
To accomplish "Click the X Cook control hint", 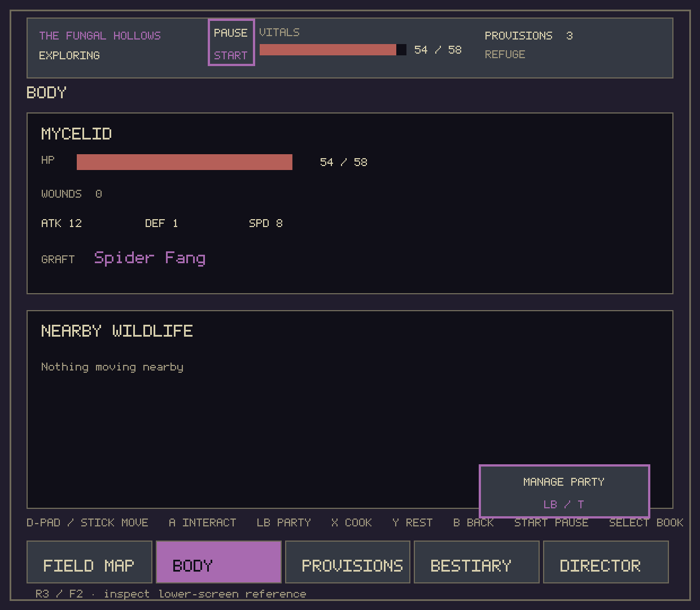I will click(x=352, y=522).
